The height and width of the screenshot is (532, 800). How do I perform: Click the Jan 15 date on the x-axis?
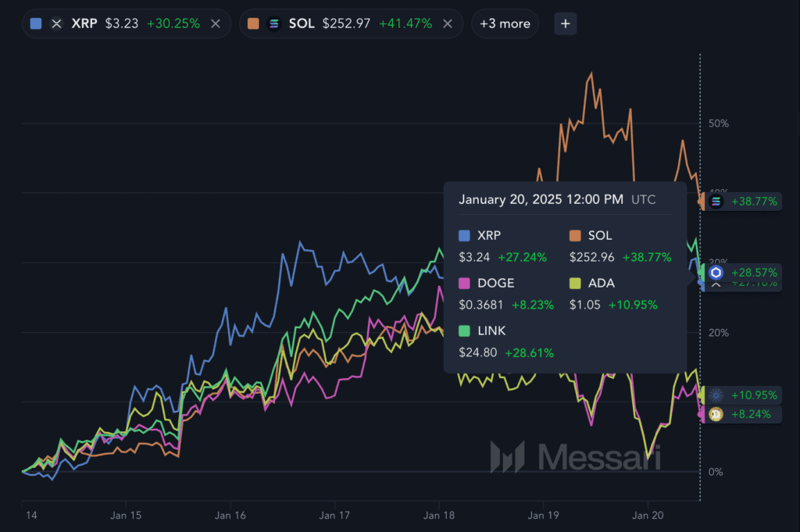pos(125,516)
